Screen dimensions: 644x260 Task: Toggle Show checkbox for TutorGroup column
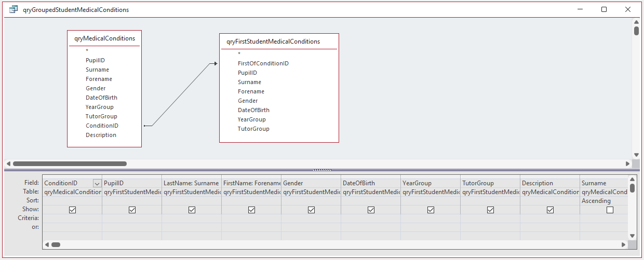490,210
